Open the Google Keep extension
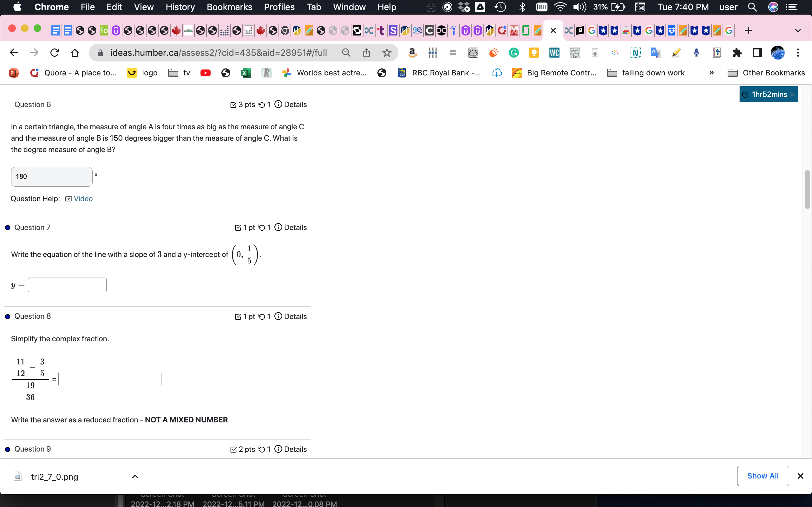The image size is (812, 507). (x=534, y=52)
